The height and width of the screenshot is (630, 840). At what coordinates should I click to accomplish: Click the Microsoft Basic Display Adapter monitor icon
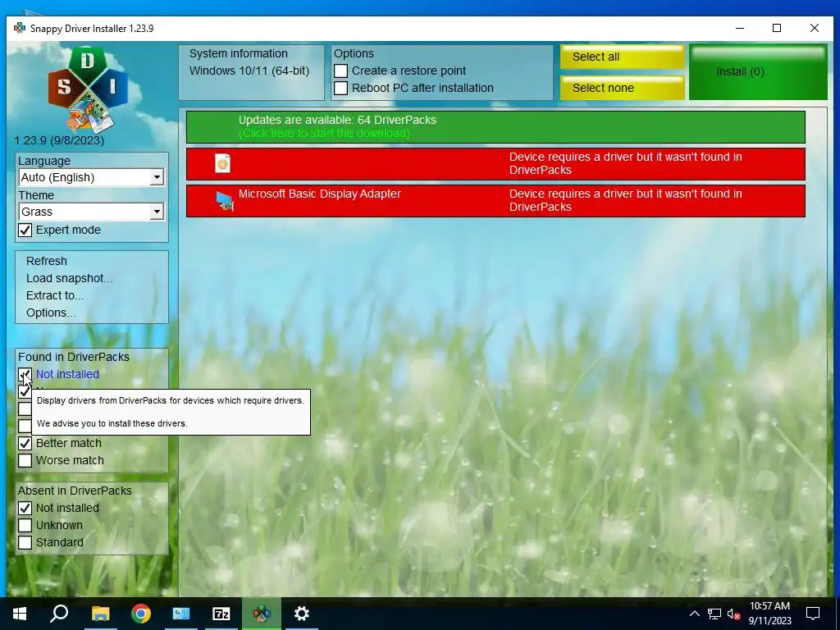225,201
